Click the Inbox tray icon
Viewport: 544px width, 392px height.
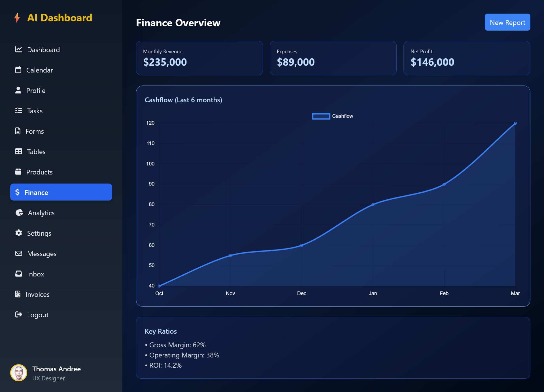click(x=19, y=274)
